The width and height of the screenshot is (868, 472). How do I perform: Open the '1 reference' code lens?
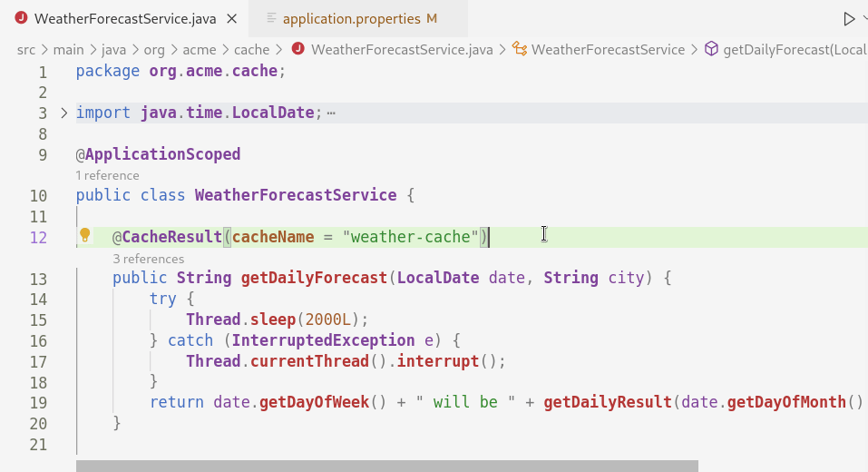click(x=107, y=175)
